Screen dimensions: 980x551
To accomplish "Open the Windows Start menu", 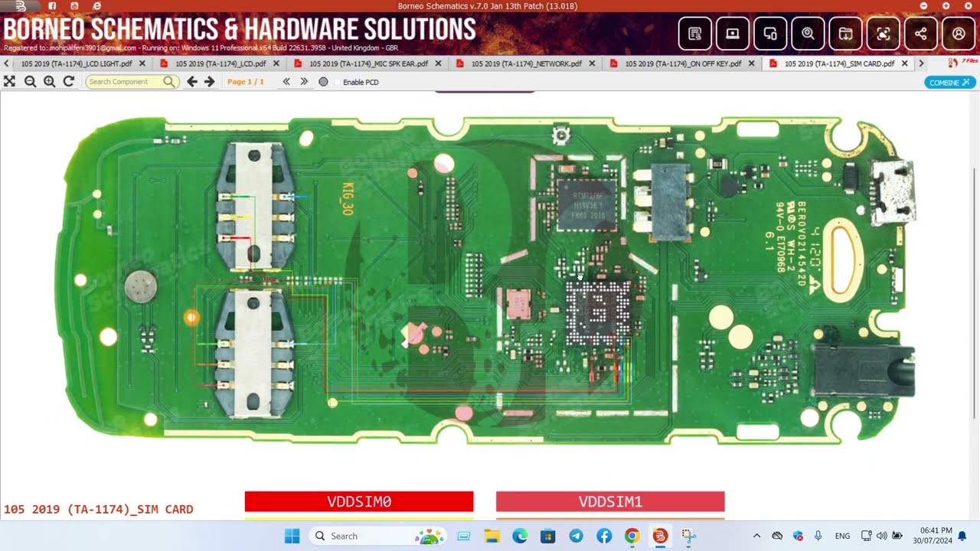I will (292, 536).
